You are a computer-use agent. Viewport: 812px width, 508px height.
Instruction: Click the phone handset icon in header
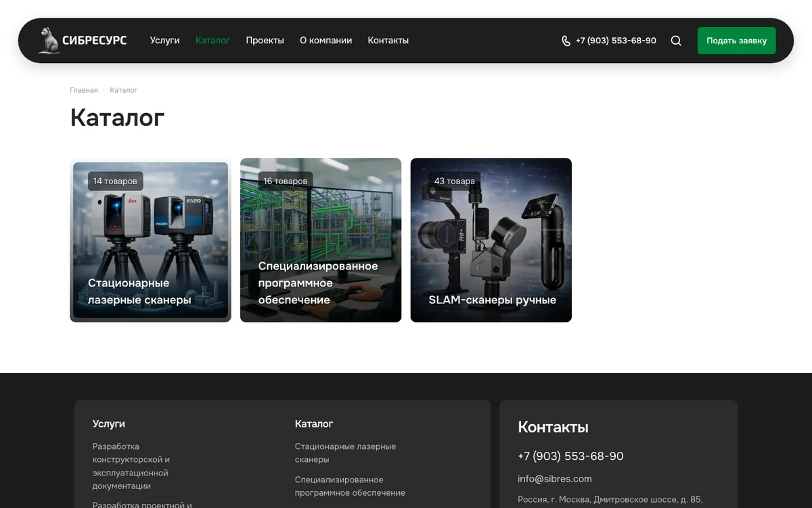click(x=566, y=41)
